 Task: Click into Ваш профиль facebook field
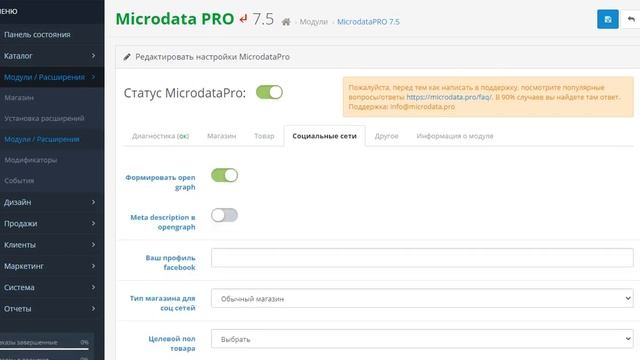pyautogui.click(x=422, y=258)
